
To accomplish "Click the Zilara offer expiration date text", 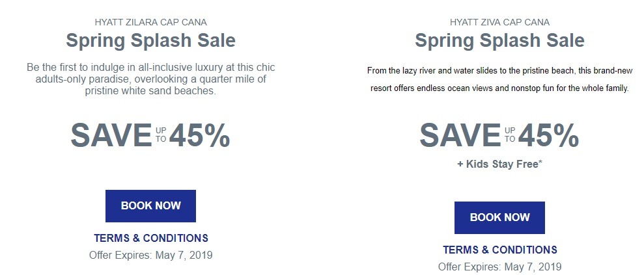I will (150, 255).
